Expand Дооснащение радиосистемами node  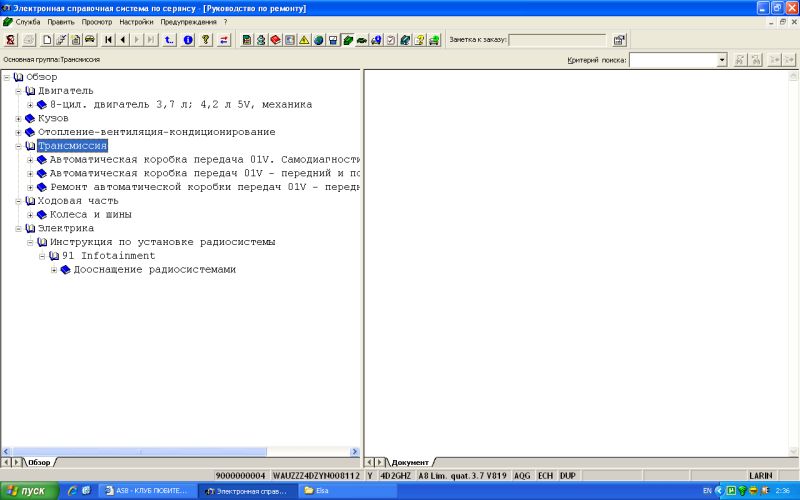(x=54, y=270)
